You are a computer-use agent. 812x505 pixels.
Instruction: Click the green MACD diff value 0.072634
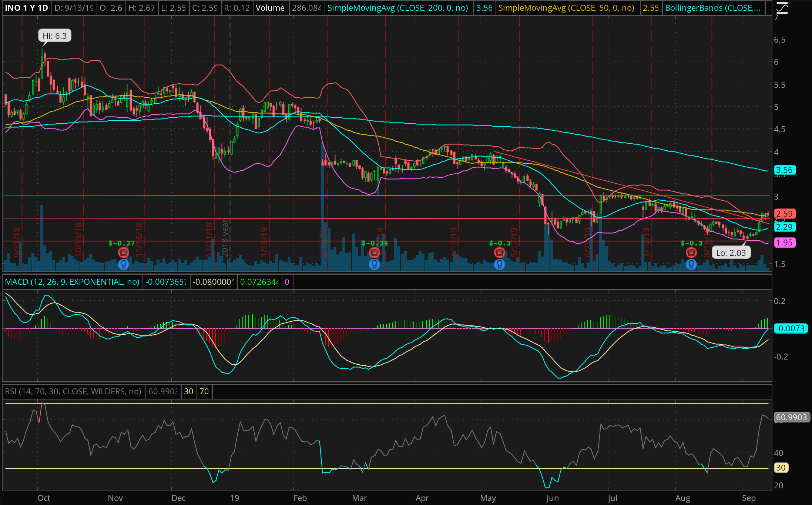click(x=259, y=282)
